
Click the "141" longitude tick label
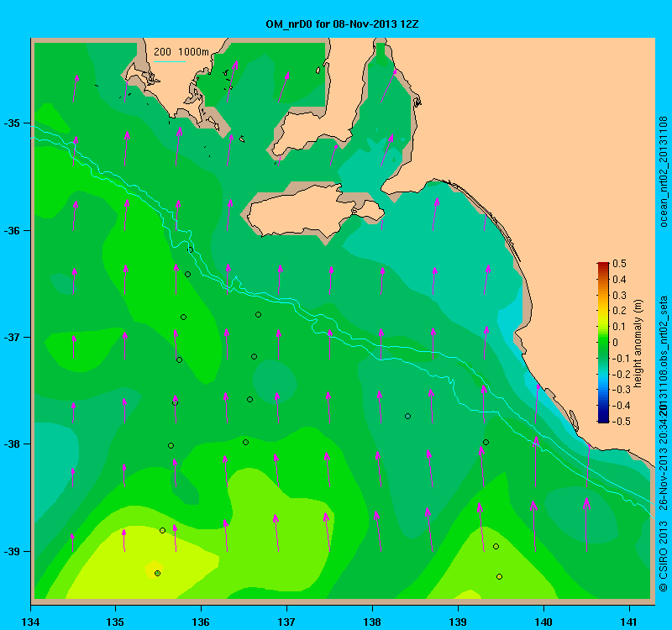click(x=629, y=622)
